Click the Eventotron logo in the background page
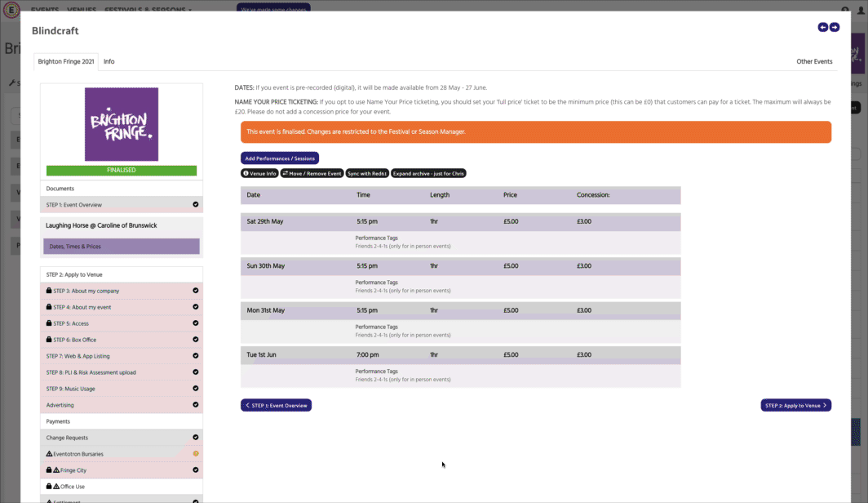Screen dimensions: 868x503 click(11, 10)
